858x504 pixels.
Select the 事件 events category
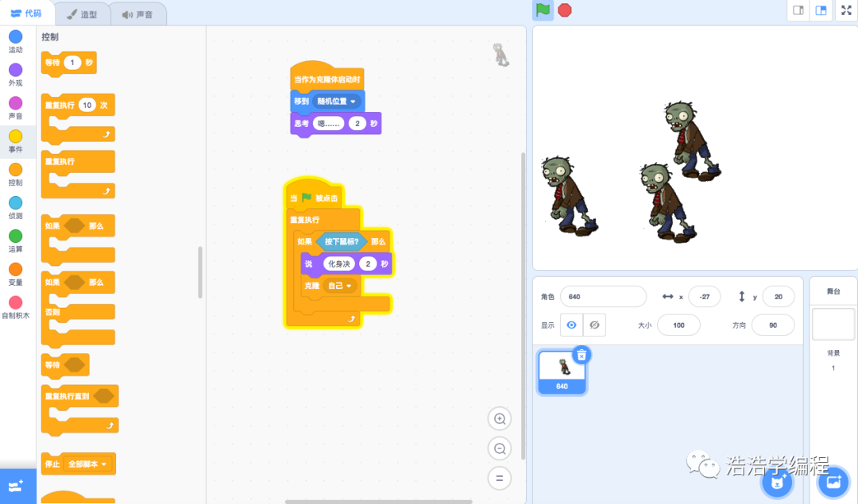[16, 141]
